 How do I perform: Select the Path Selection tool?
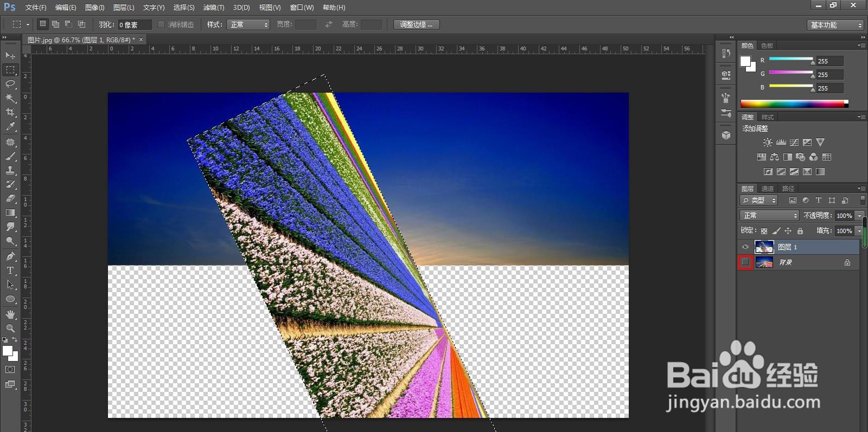tap(10, 285)
